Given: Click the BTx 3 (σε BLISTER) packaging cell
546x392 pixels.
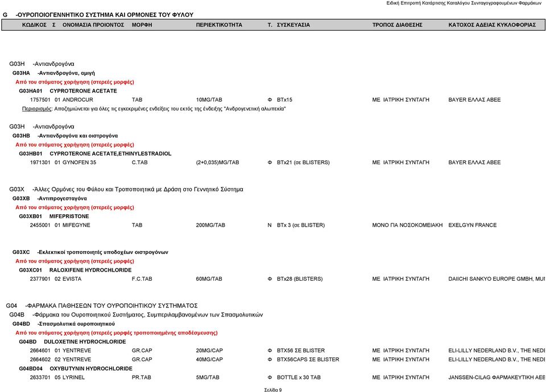Looking at the screenshot, I should point(301,225).
